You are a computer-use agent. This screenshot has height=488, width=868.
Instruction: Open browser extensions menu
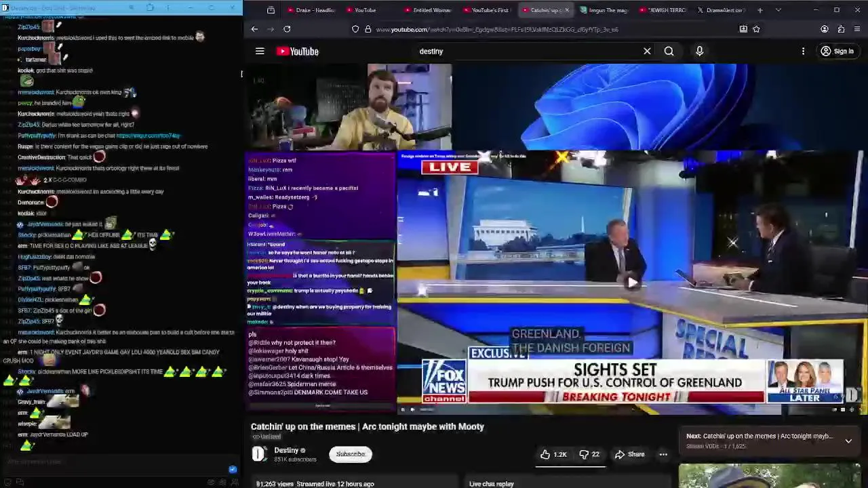pos(841,29)
